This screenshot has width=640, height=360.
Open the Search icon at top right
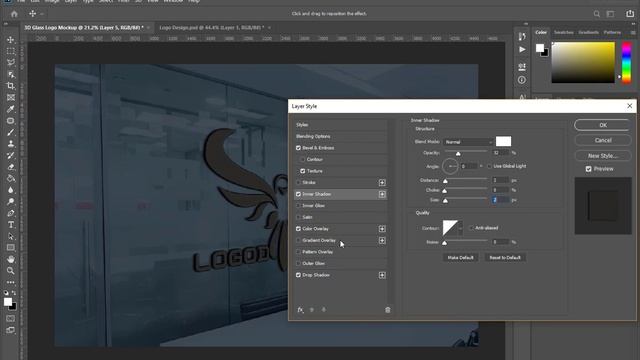click(x=597, y=14)
